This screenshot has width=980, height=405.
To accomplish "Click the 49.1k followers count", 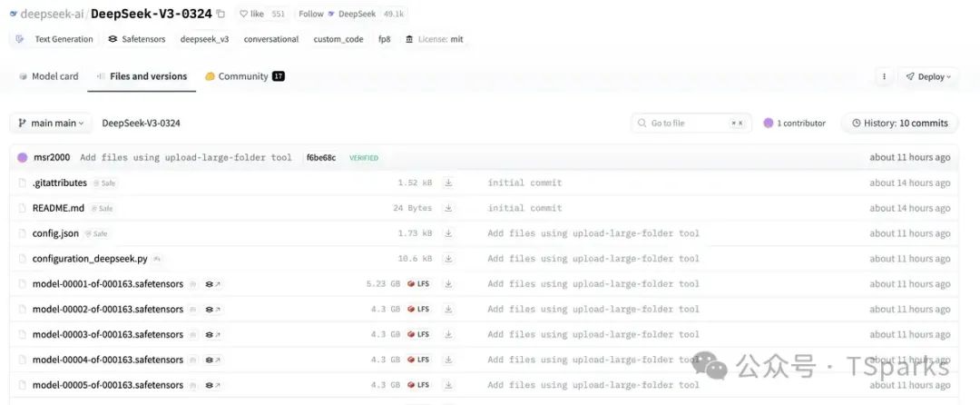I will point(394,14).
